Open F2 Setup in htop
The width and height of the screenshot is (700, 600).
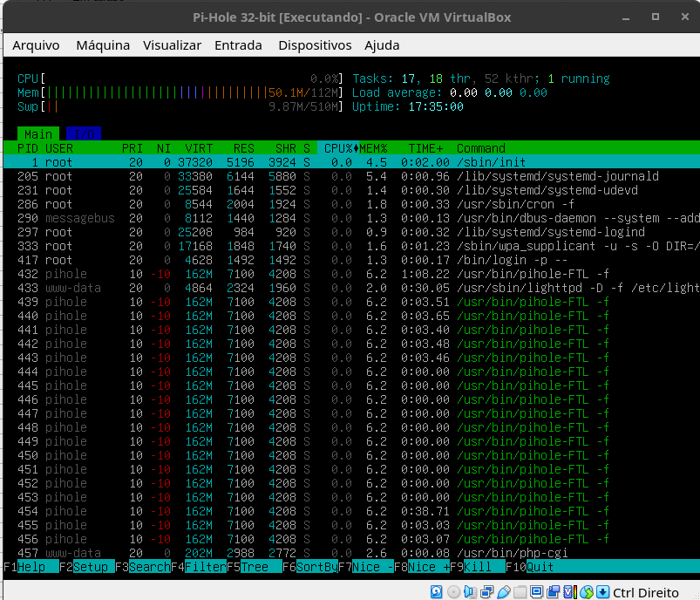point(87,567)
